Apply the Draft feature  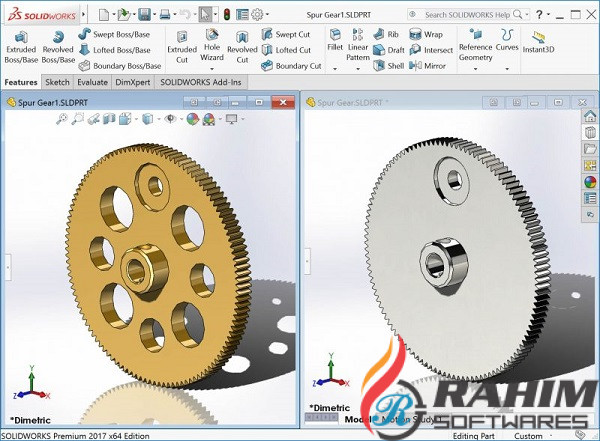[x=389, y=50]
